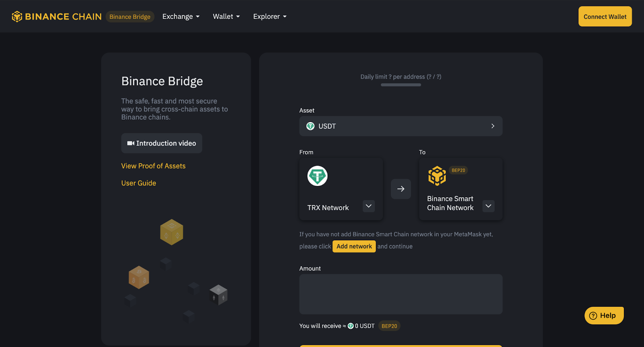
Task: Click the large Tether logo in From card
Action: click(x=318, y=176)
